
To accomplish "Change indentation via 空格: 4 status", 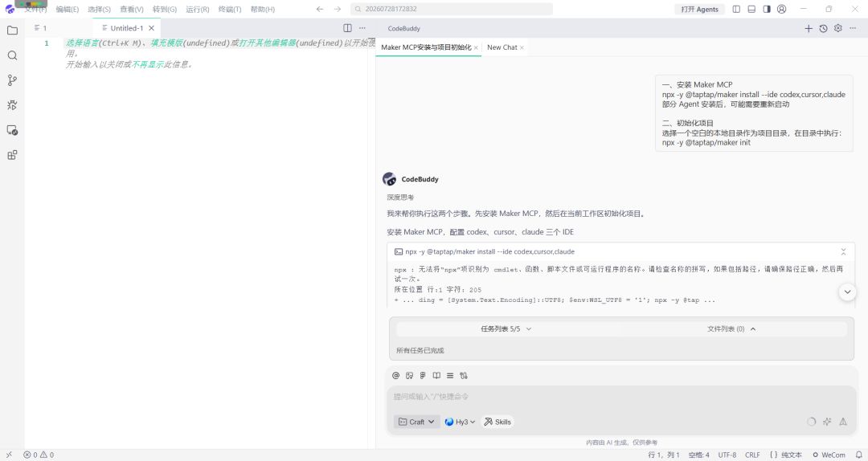I will pyautogui.click(x=698, y=455).
